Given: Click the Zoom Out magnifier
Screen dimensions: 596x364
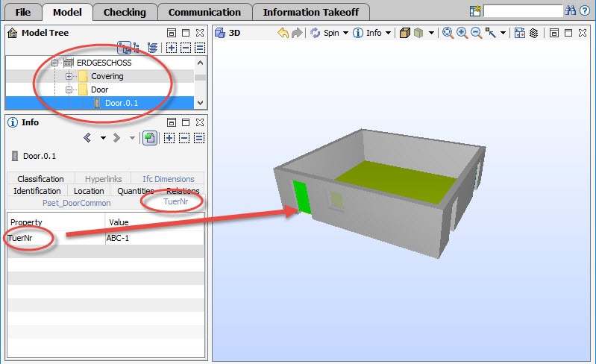Looking at the screenshot, I should coord(476,33).
